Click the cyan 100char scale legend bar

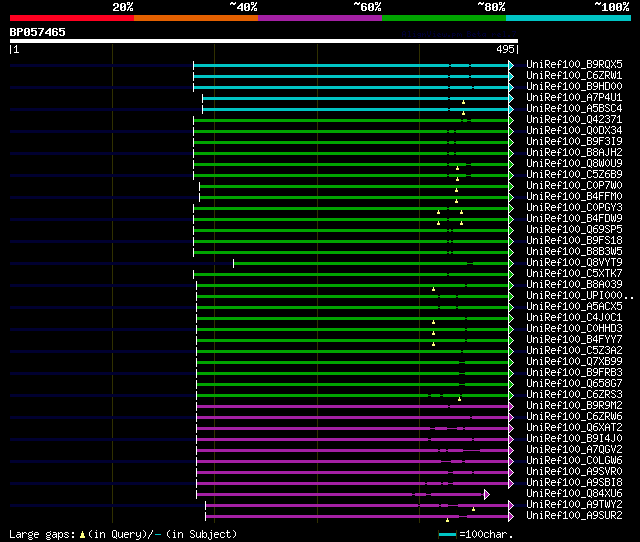(447, 534)
